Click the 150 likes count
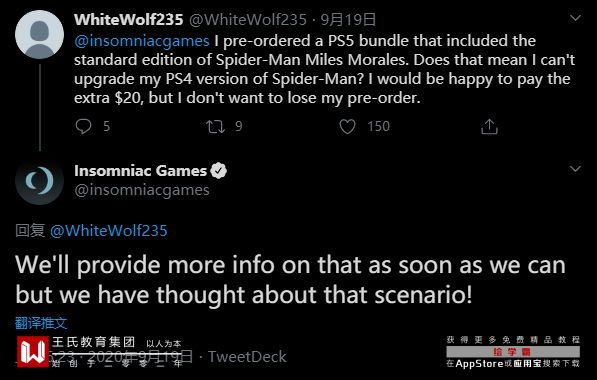 [378, 126]
